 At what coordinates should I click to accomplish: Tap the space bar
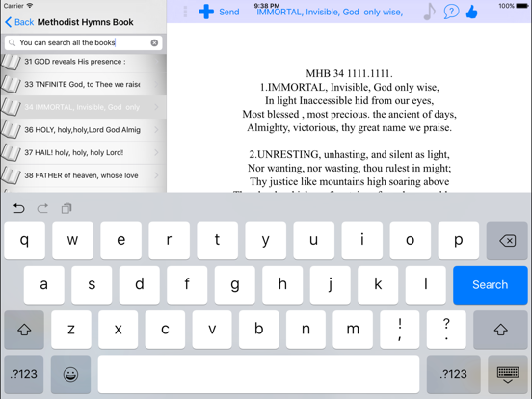click(x=258, y=374)
